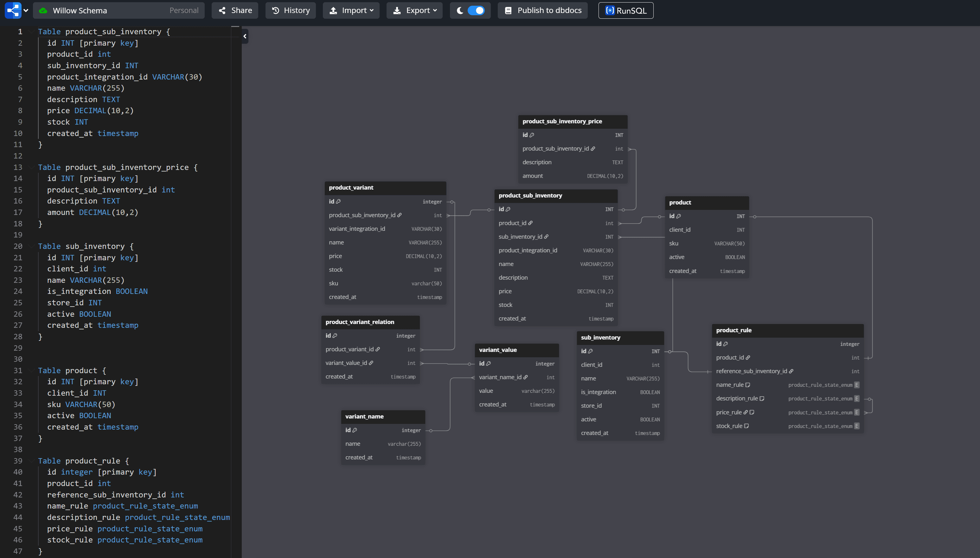Click link icon beside product_variant product_sub_inventory_id

(x=400, y=215)
